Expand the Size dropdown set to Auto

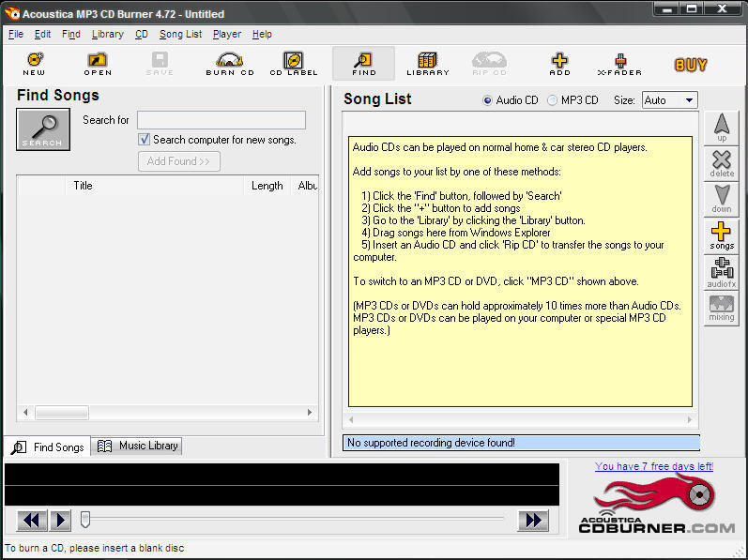point(670,100)
